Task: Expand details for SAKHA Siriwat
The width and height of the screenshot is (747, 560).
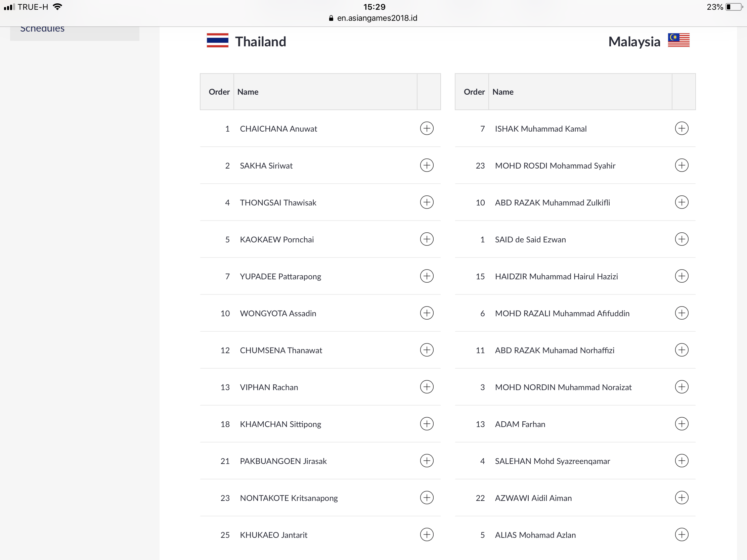Action: pos(427,166)
